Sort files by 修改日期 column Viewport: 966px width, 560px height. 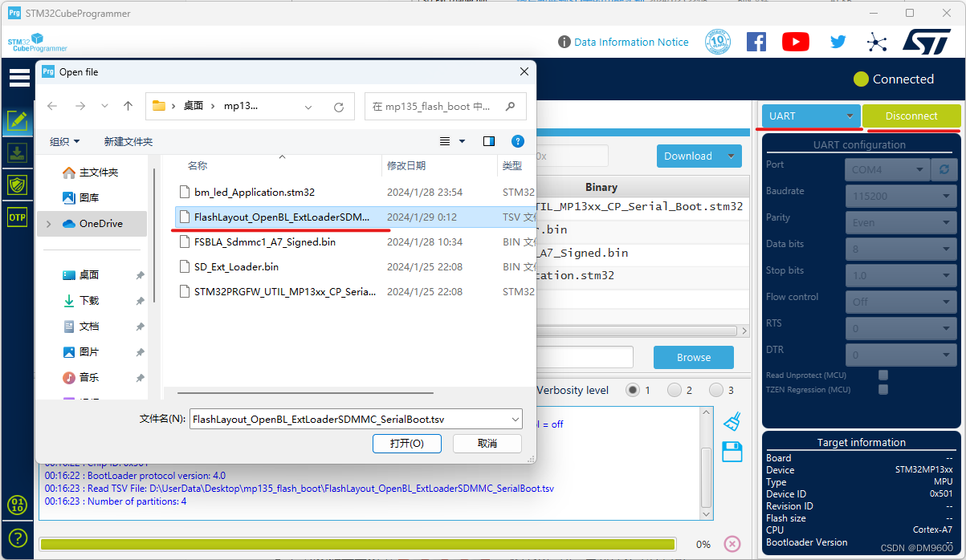(x=406, y=166)
